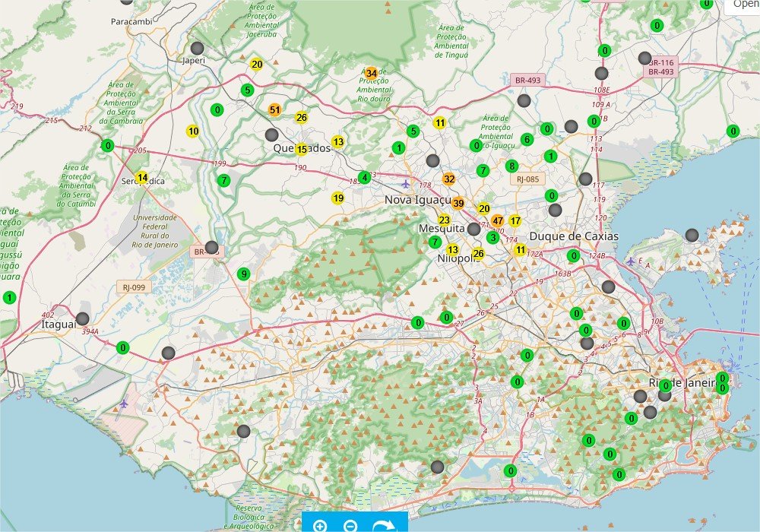Click the orange 32 marker at Nova Iguaçu
The image size is (760, 532).
(449, 180)
